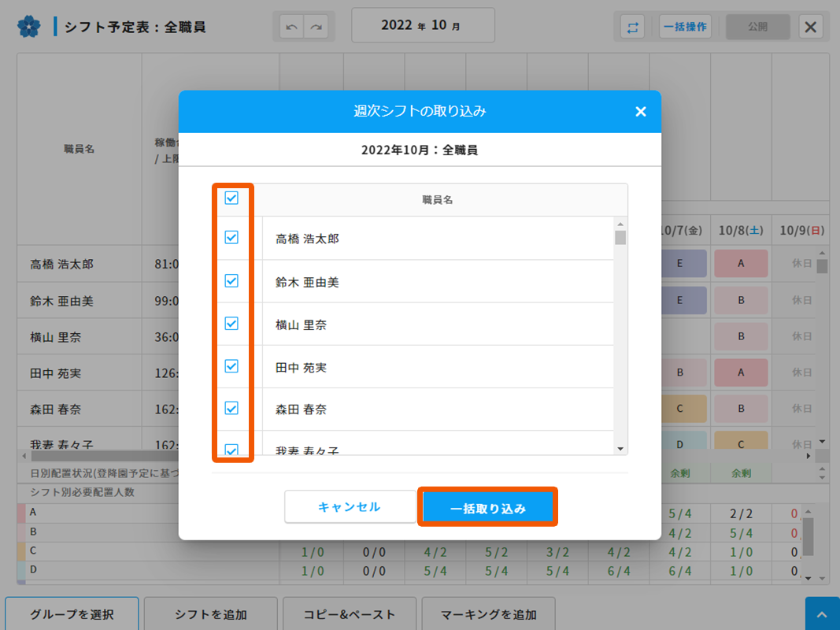Click the dialog staff list scrollbar thumb

tap(620, 237)
